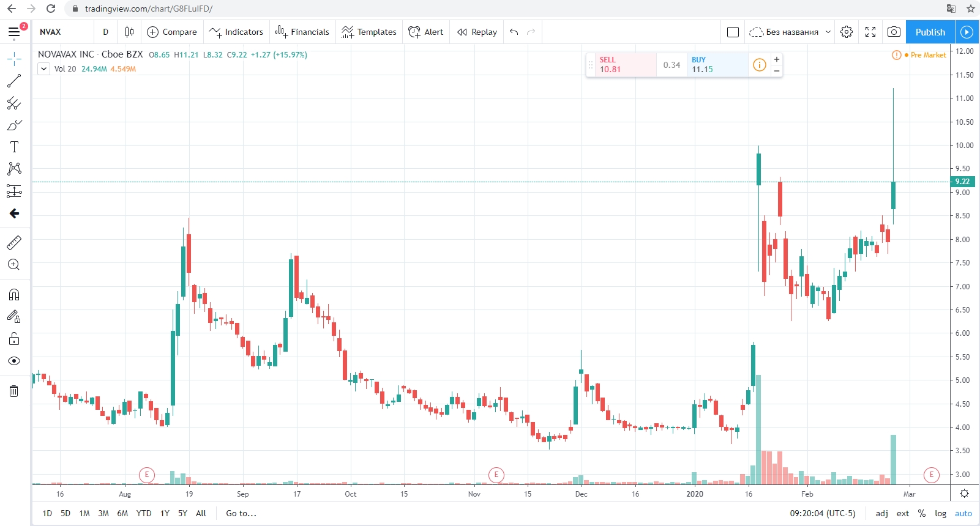The height and width of the screenshot is (526, 980).
Task: Select the 5Y date range
Action: click(182, 513)
